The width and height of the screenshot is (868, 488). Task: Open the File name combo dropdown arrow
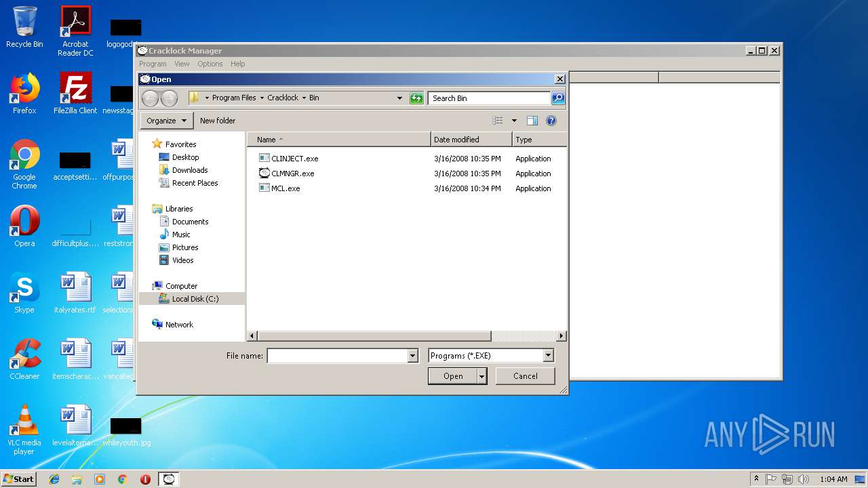pyautogui.click(x=412, y=356)
